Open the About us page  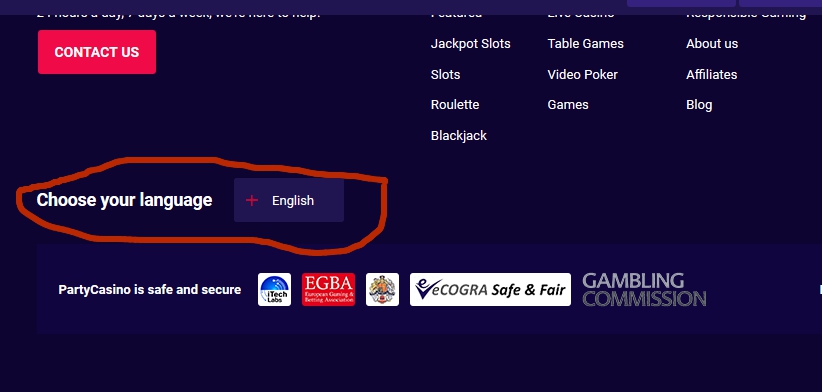click(x=712, y=43)
